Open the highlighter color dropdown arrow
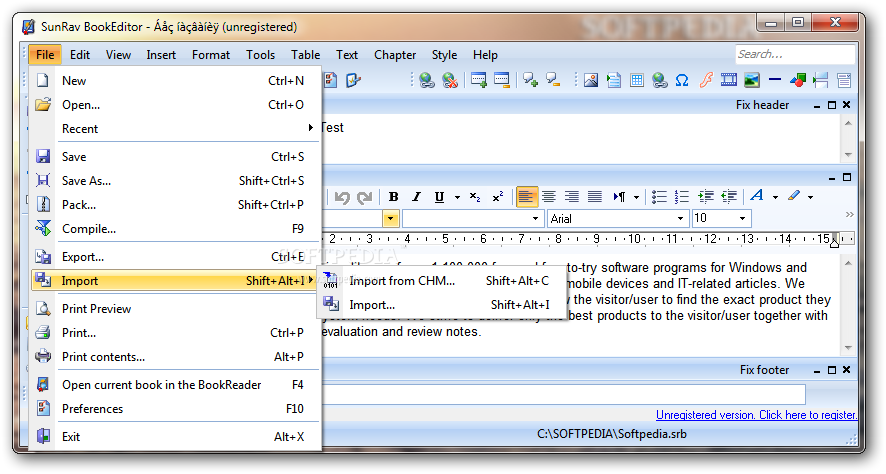The height and width of the screenshot is (474, 886). coord(810,197)
